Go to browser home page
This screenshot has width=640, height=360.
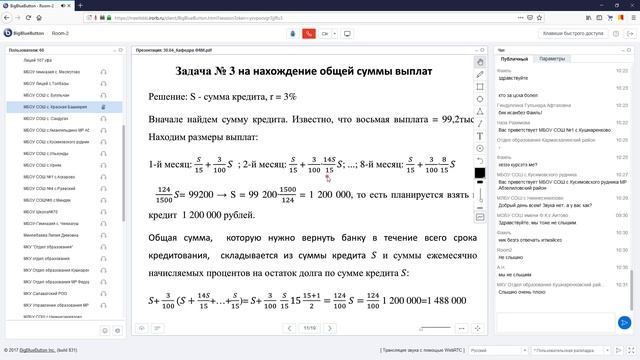click(x=39, y=18)
